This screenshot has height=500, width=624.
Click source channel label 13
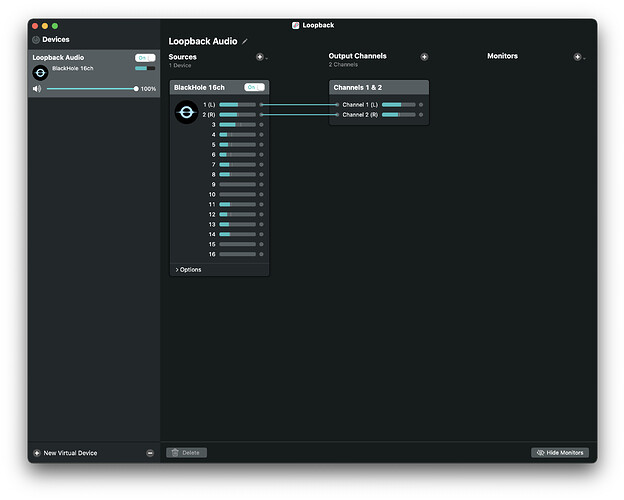[x=212, y=224]
